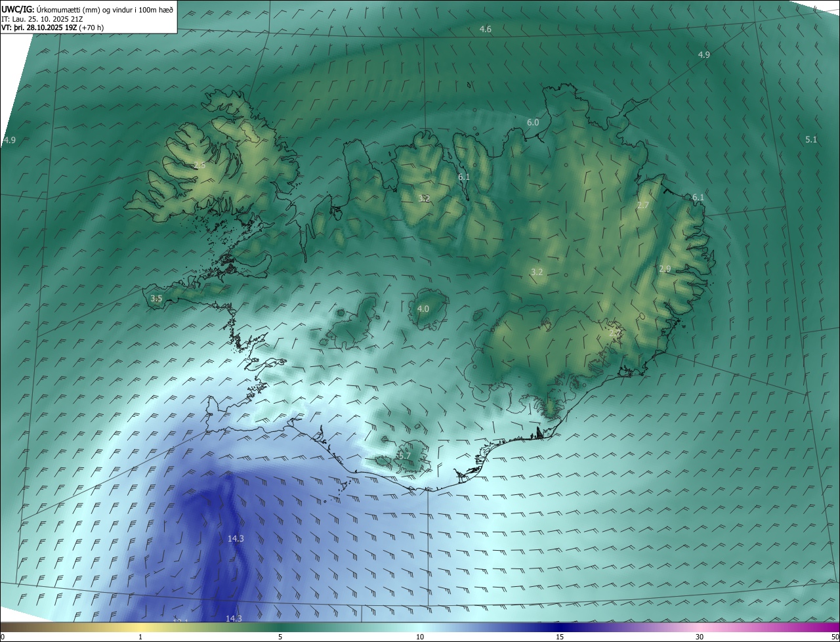Select the 'IT: Lau. 25. 10. 2025 21Z' line

point(43,19)
